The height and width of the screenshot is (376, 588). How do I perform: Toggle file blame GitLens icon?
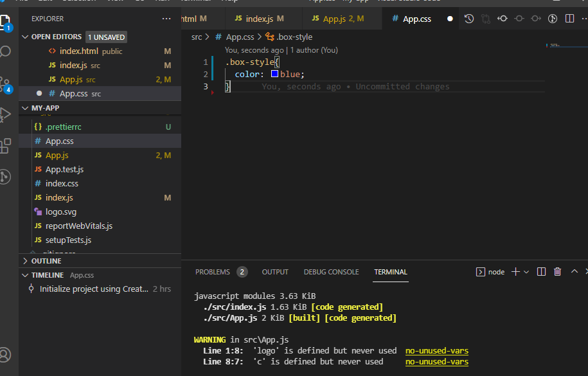click(x=553, y=19)
